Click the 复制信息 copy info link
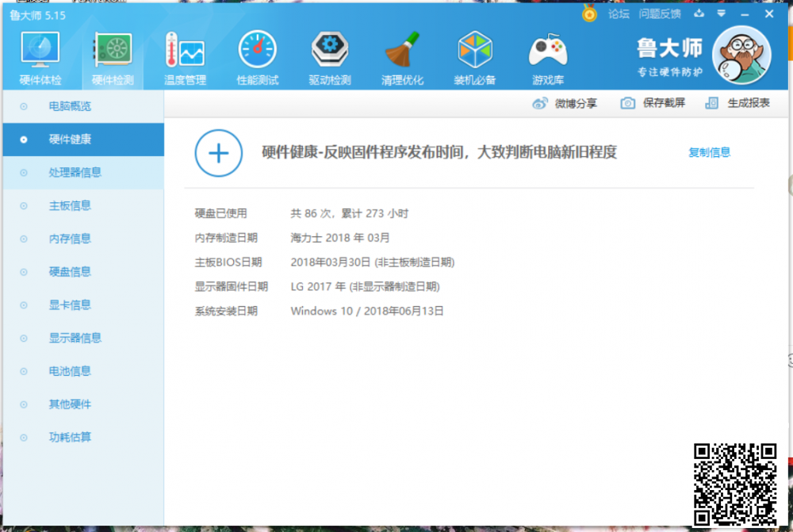This screenshot has width=793, height=532. 709,152
